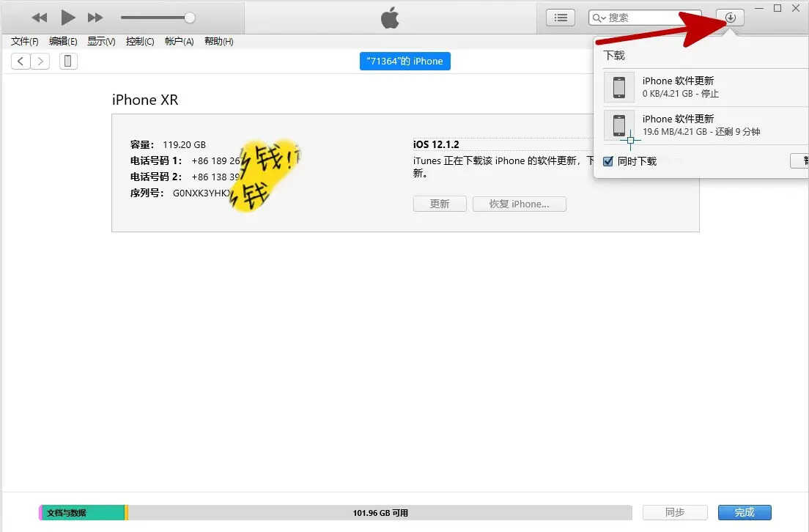Select active iPhone 软件更新 download (19.6 MB)
This screenshot has height=532, width=809.
705,125
